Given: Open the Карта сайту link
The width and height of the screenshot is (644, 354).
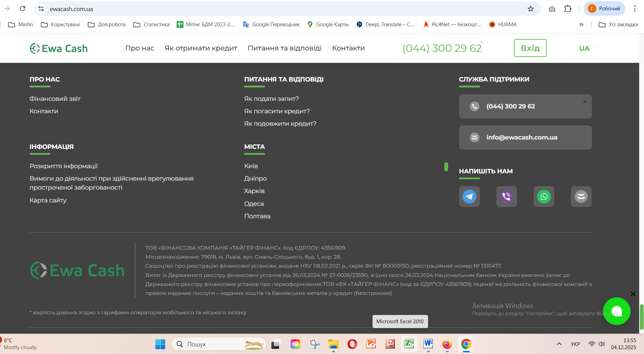Looking at the screenshot, I should tap(48, 200).
